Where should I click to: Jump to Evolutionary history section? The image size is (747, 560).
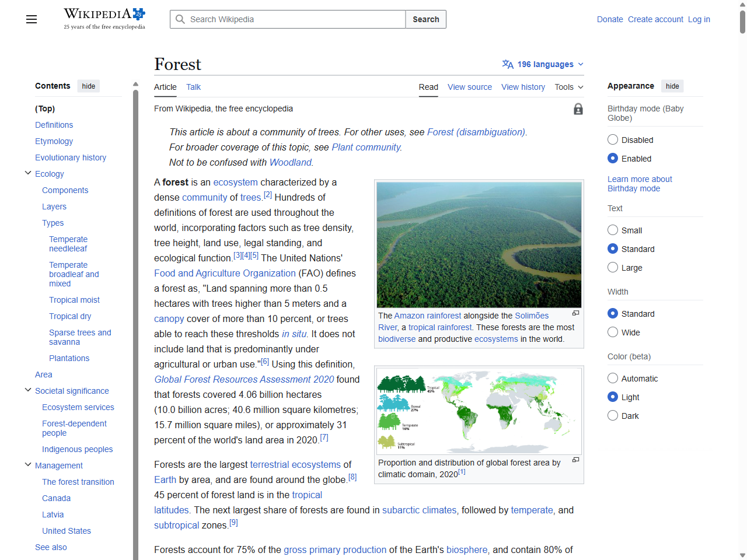click(71, 157)
